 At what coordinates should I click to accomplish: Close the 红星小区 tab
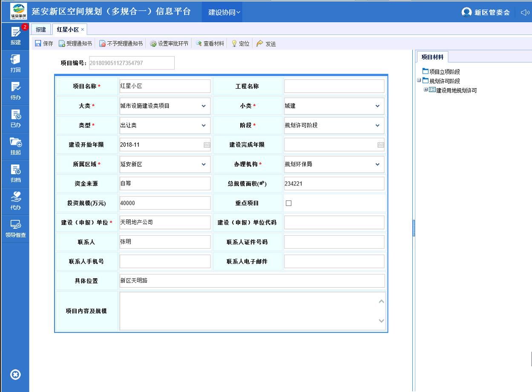point(83,29)
